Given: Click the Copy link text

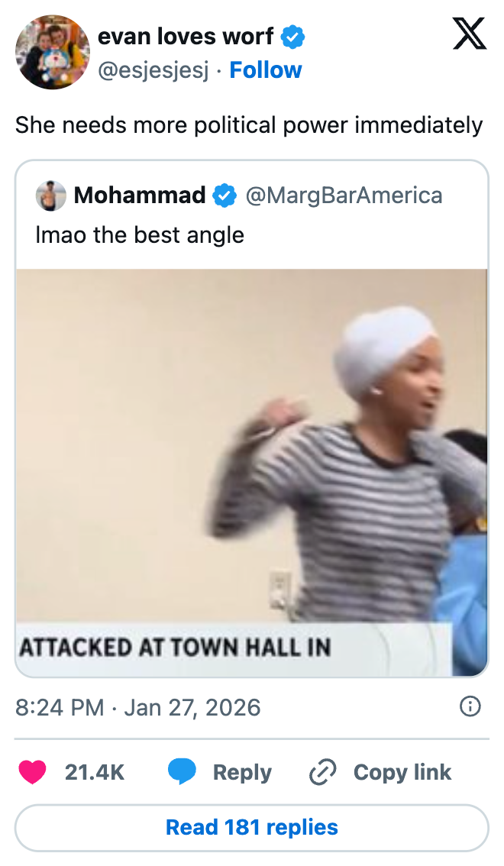Looking at the screenshot, I should point(402,772).
